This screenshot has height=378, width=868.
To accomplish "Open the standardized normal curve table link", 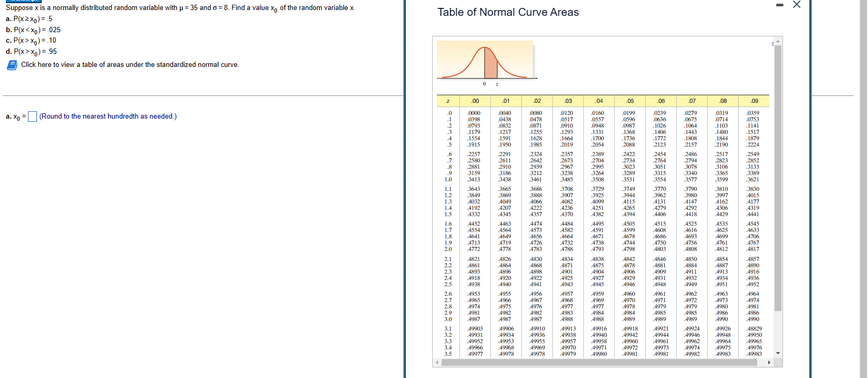I will [x=130, y=65].
